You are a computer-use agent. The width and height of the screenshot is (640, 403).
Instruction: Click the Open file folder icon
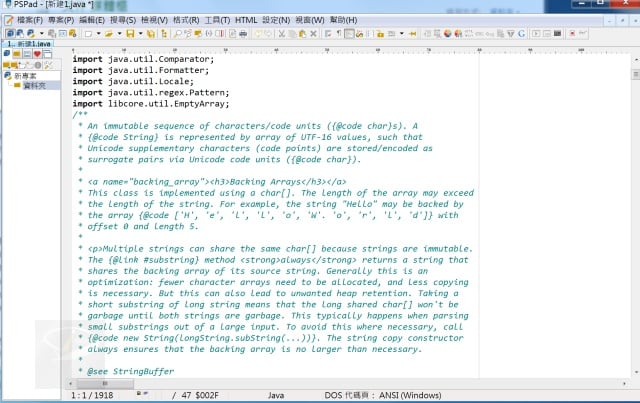pyautogui.click(x=106, y=33)
